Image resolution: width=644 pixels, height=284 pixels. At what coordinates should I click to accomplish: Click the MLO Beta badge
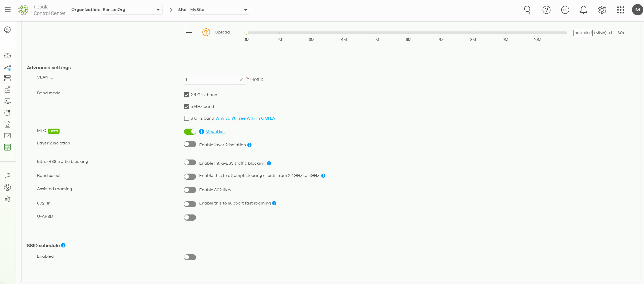coord(54,131)
